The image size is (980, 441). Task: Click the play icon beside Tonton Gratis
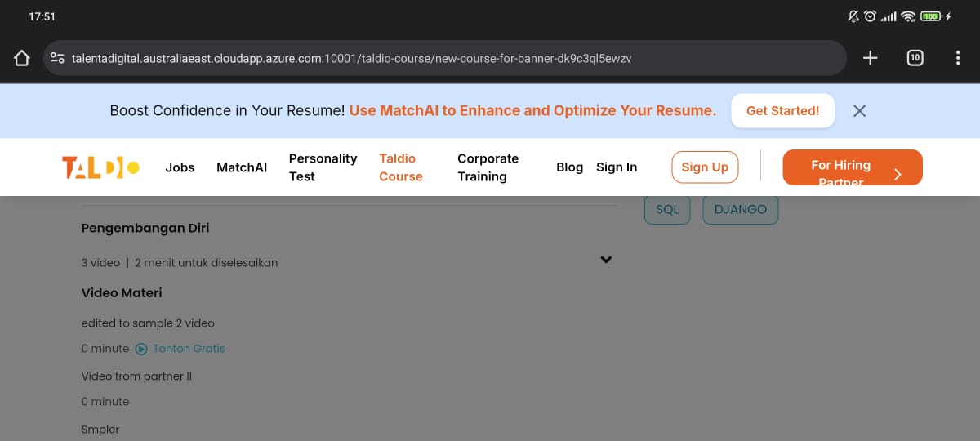pyautogui.click(x=141, y=349)
